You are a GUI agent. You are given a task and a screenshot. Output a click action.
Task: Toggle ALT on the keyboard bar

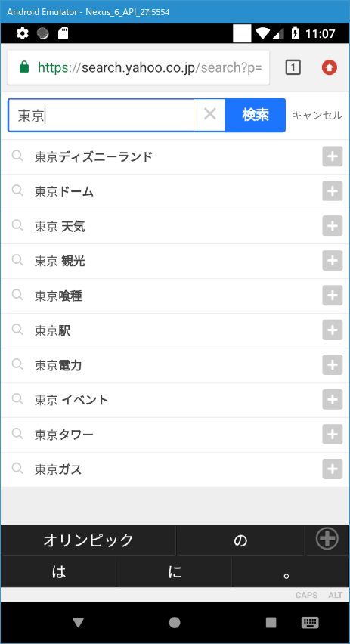point(335,595)
